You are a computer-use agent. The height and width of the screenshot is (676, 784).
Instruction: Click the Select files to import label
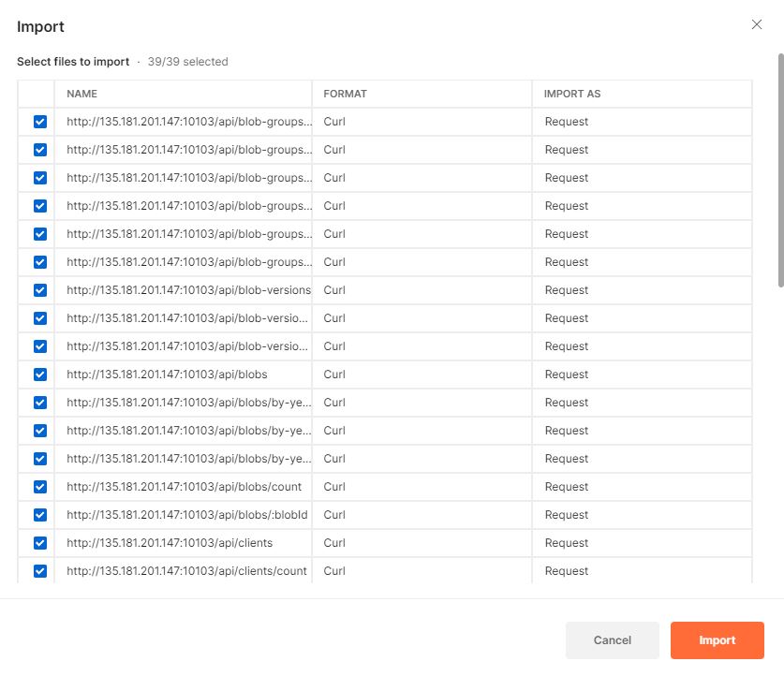tap(73, 62)
